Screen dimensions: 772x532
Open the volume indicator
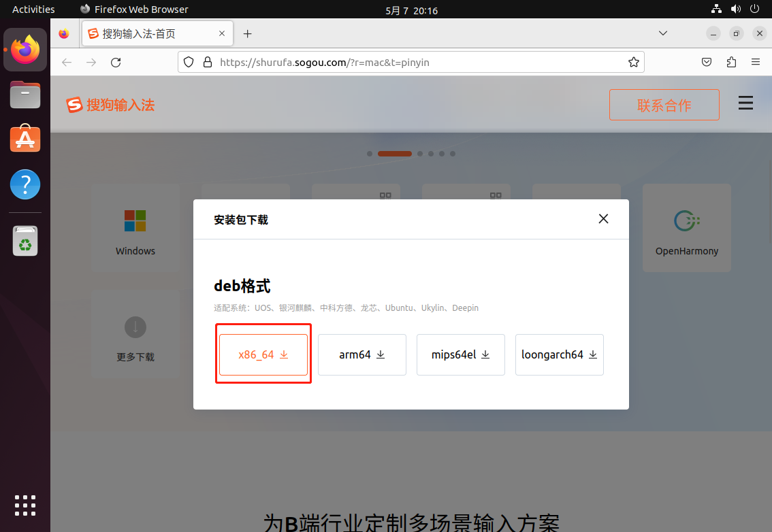coord(736,9)
